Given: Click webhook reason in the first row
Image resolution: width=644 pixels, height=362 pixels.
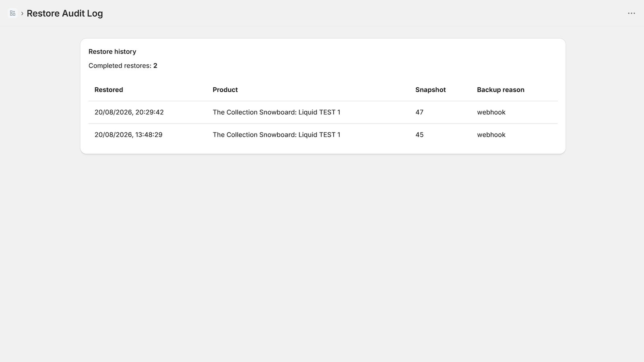Looking at the screenshot, I should tap(491, 112).
